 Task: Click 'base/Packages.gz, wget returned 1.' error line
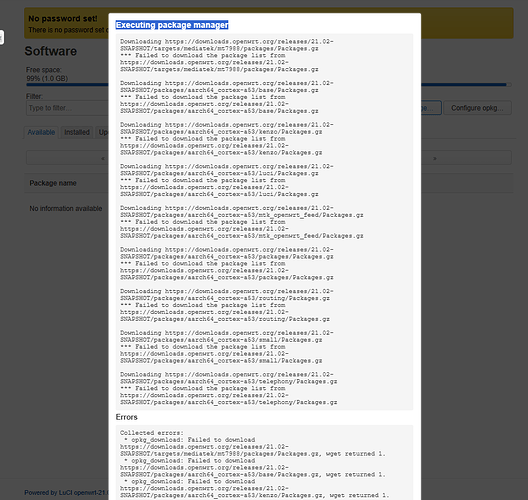click(x=253, y=474)
